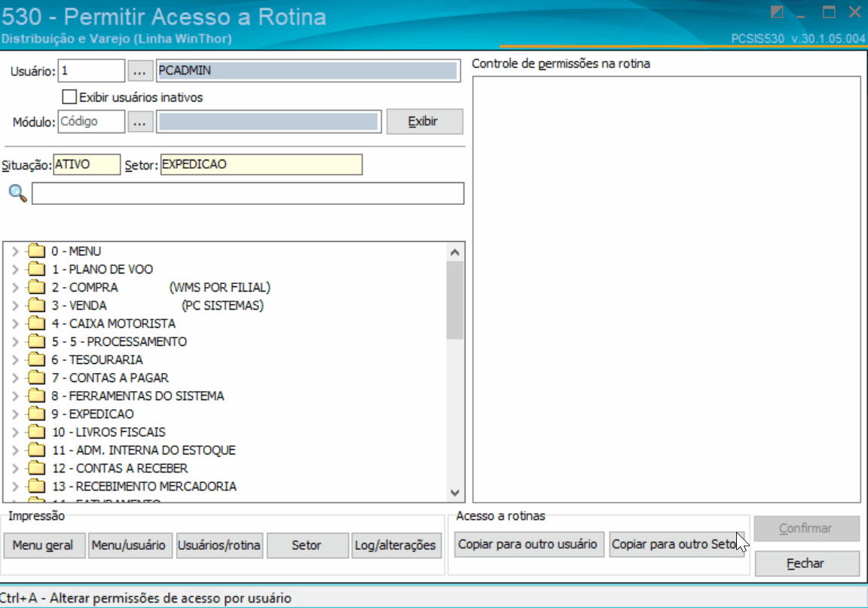Click Copiar para outro Setor
The width and height of the screenshot is (868, 608).
[x=676, y=544]
